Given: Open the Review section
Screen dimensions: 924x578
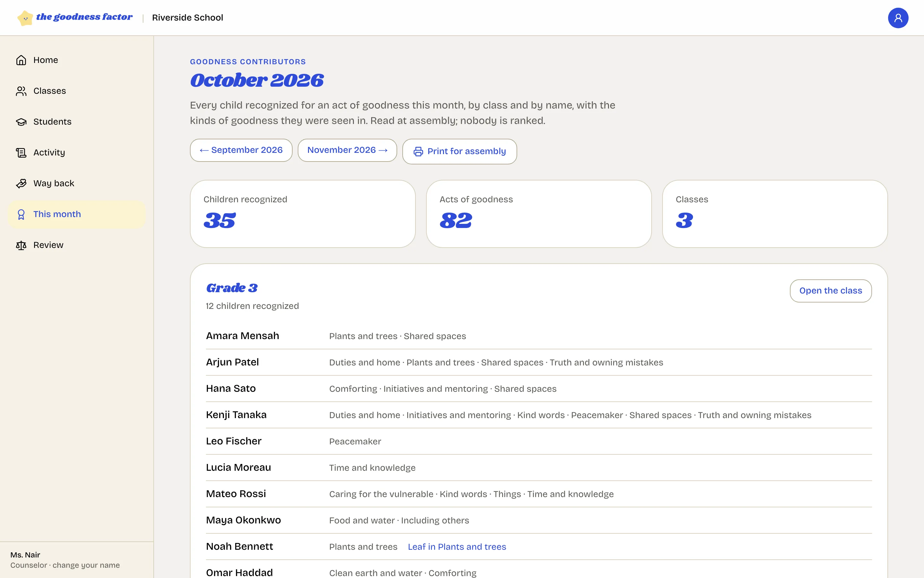Looking at the screenshot, I should (x=77, y=245).
